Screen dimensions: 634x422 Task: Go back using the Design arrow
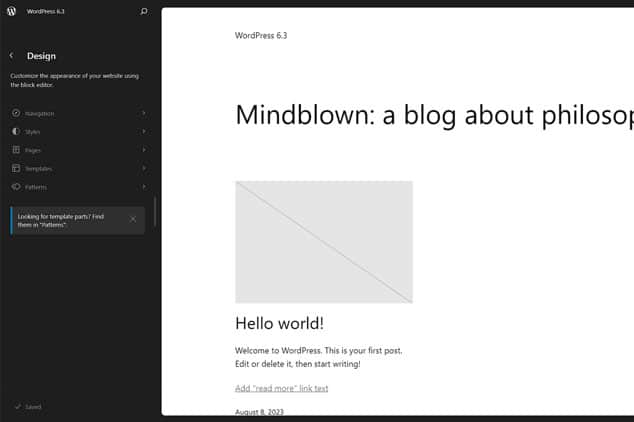coord(11,56)
